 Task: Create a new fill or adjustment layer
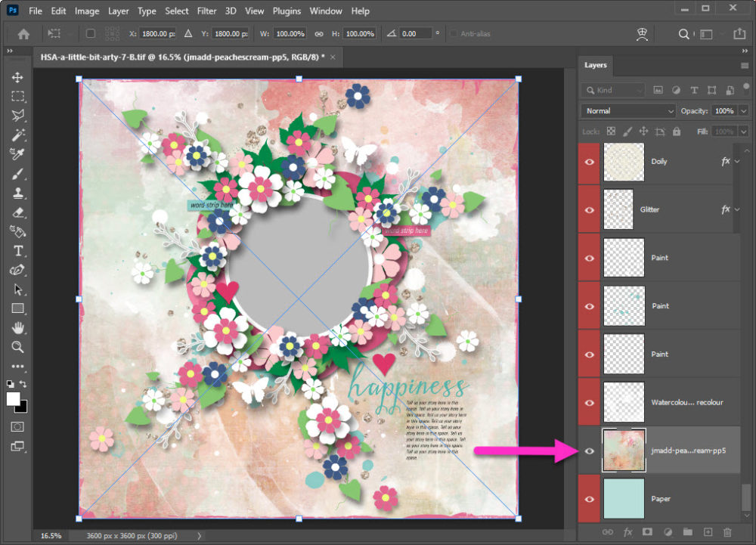pyautogui.click(x=668, y=532)
